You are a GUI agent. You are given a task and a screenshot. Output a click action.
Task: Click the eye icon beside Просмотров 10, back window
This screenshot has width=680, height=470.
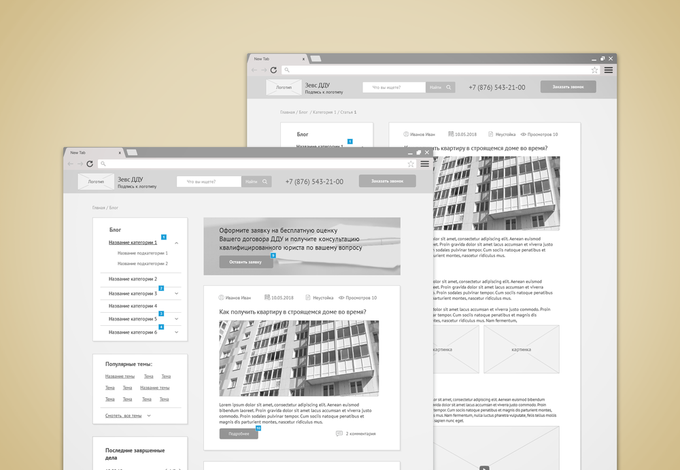[523, 134]
